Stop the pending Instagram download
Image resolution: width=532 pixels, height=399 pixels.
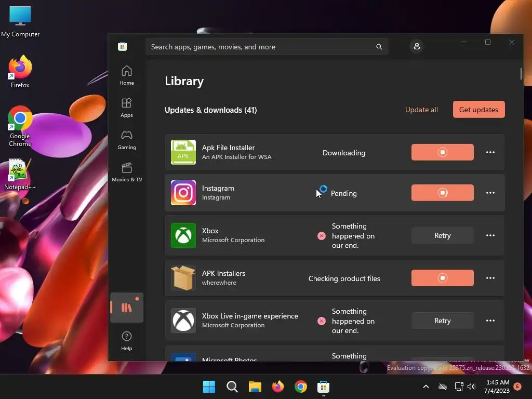(442, 193)
